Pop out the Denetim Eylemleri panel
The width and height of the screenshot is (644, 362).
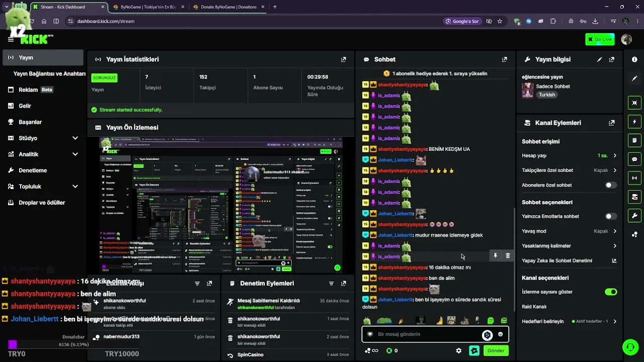point(344,284)
